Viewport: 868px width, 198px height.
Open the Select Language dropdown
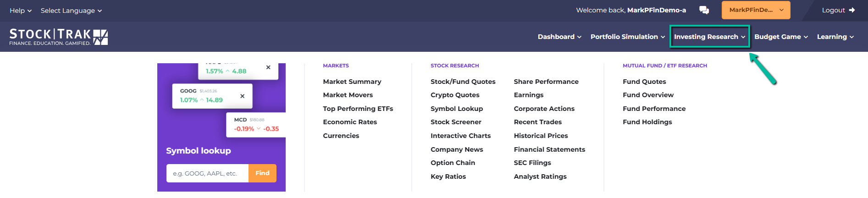[71, 11]
